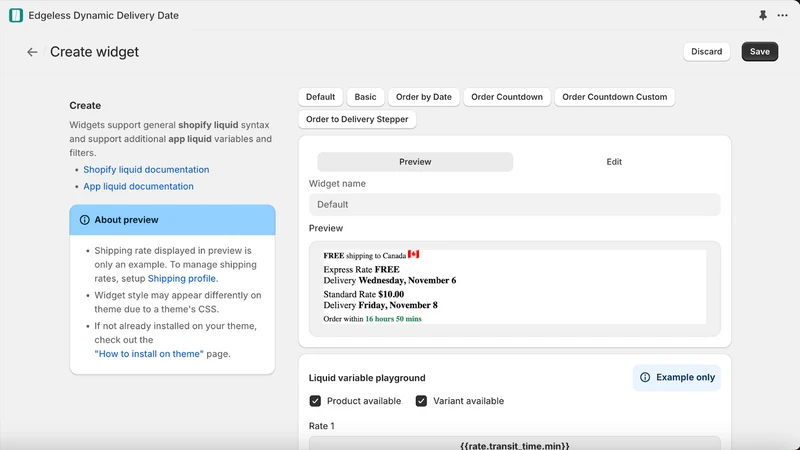800x450 pixels.
Task: Choose the Order Countdown template
Action: (x=507, y=97)
